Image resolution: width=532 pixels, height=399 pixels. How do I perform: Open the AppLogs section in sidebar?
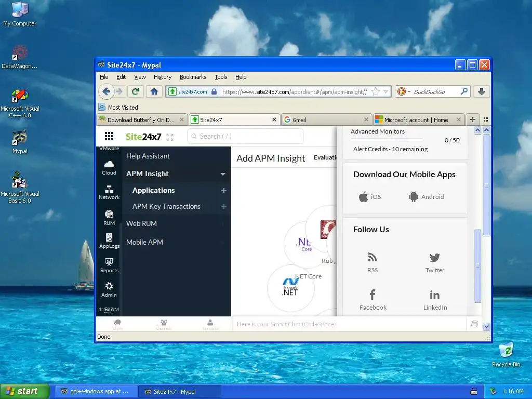109,241
